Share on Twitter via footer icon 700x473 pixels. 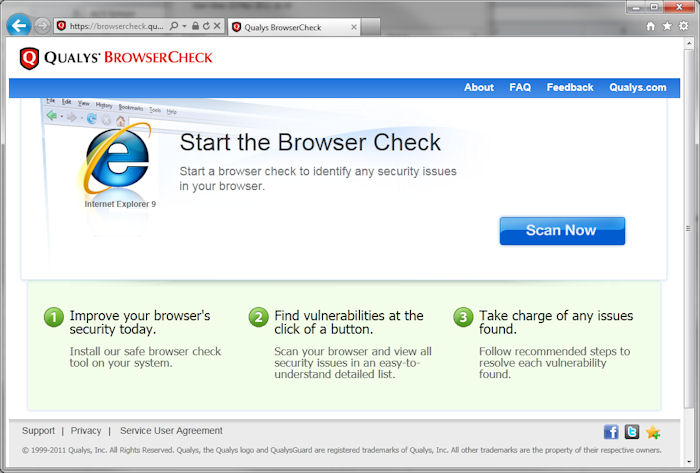[632, 432]
